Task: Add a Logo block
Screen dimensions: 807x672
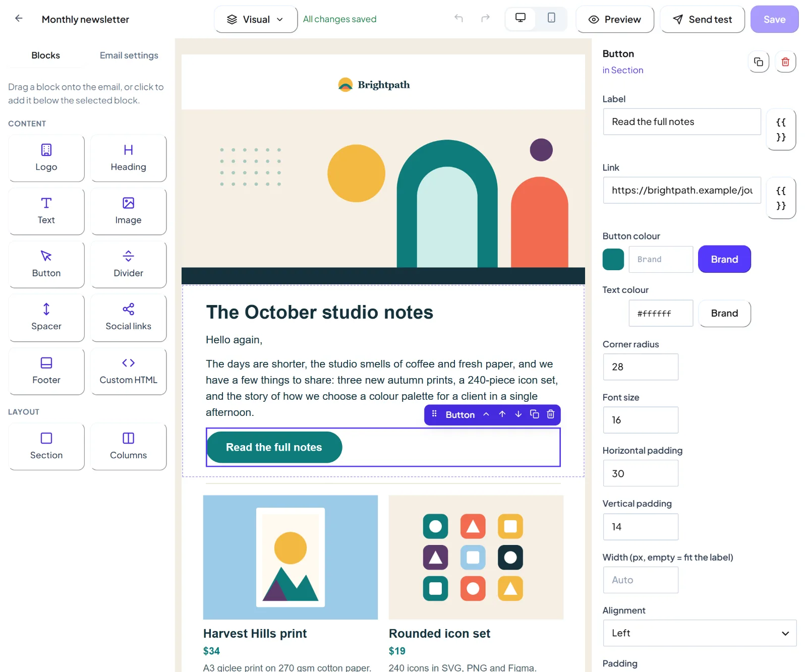Action: tap(46, 158)
